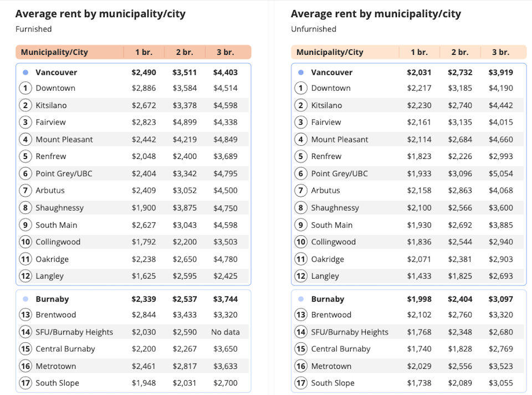Click the number 3 Fairview badge in Furnished table

pos(25,122)
